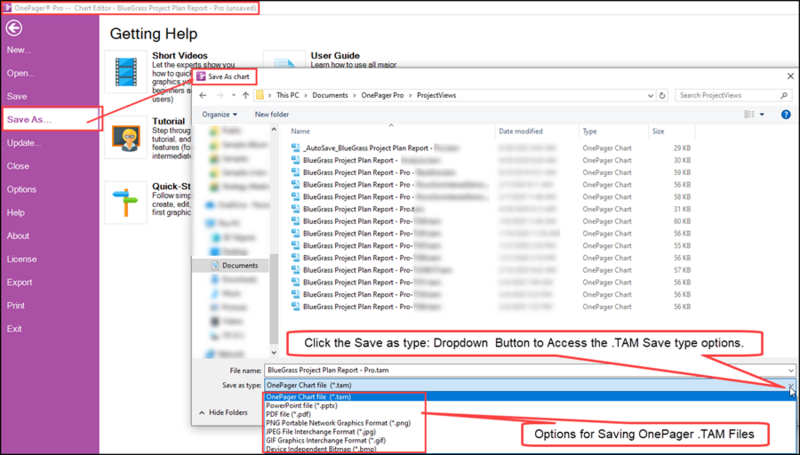Open the Tutorial teacher icon
Image resolution: width=800 pixels, height=455 pixels.
click(x=126, y=137)
